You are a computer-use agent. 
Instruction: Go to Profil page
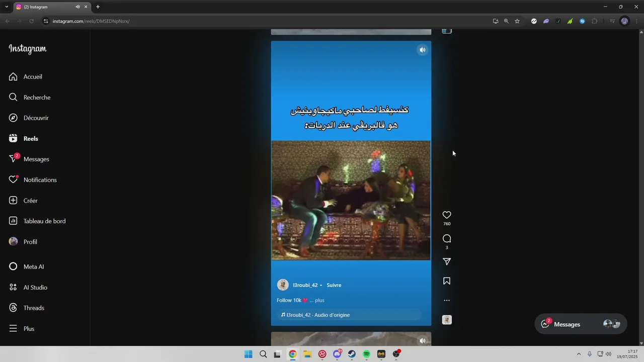[x=23, y=241]
